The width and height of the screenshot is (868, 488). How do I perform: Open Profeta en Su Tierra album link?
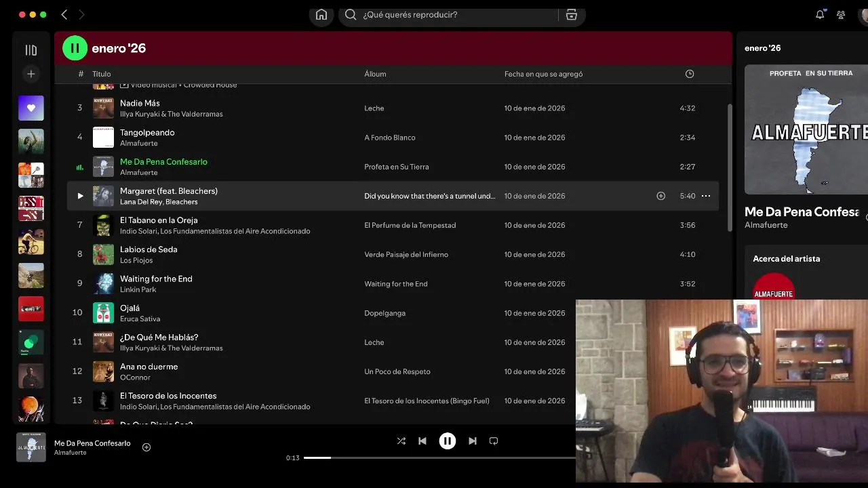click(x=397, y=167)
